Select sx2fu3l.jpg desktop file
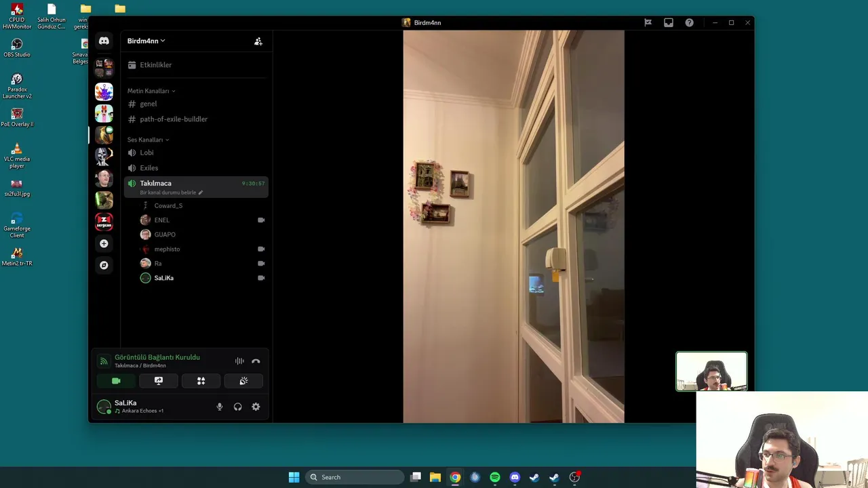The width and height of the screenshot is (868, 488). [17, 187]
